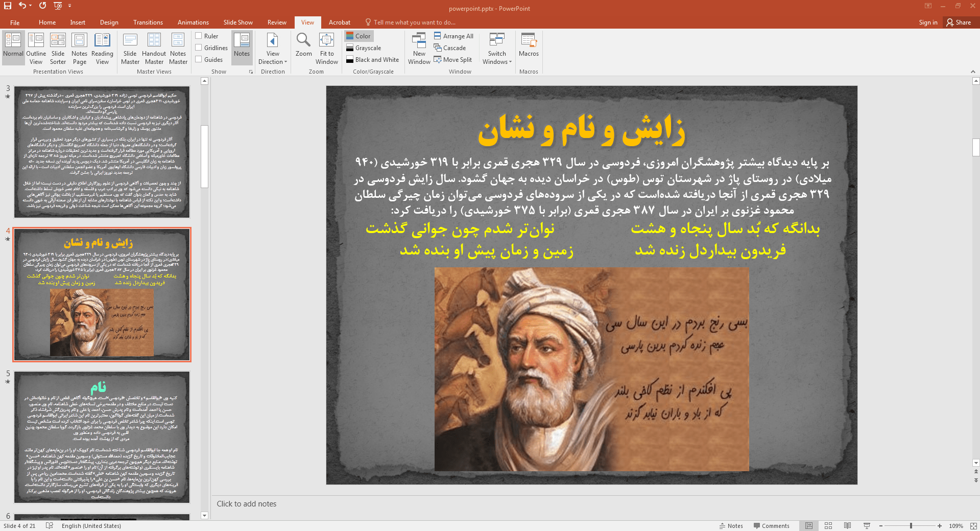Fit slide to current window in status bar

pos(973,525)
